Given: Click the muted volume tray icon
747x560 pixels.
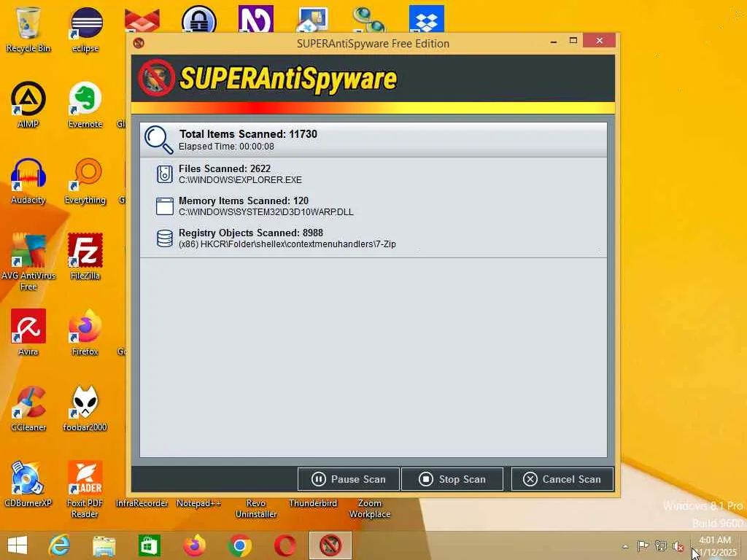Looking at the screenshot, I should 678,546.
